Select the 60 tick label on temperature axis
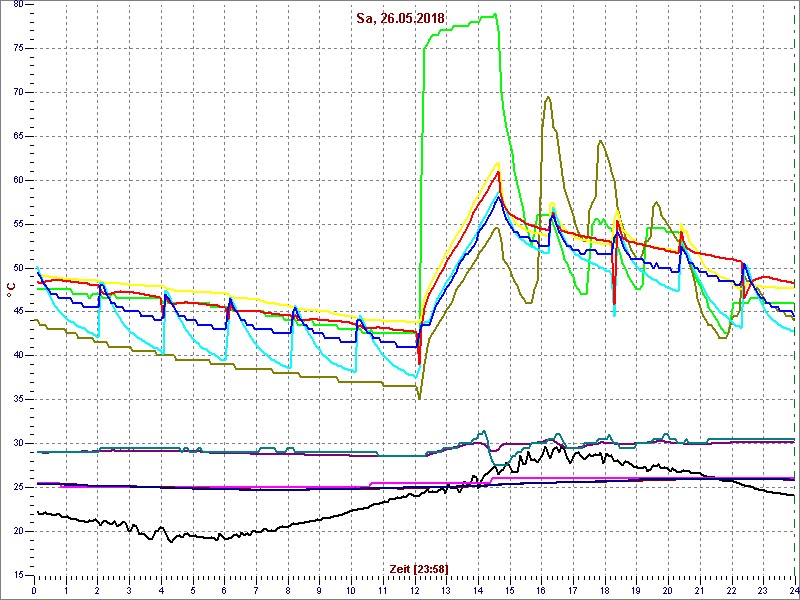800x600 pixels. (18, 180)
